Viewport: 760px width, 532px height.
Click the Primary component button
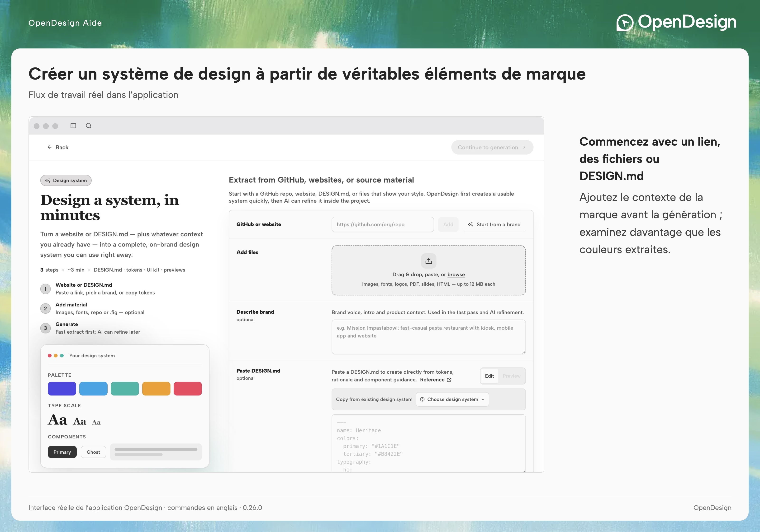pyautogui.click(x=62, y=452)
